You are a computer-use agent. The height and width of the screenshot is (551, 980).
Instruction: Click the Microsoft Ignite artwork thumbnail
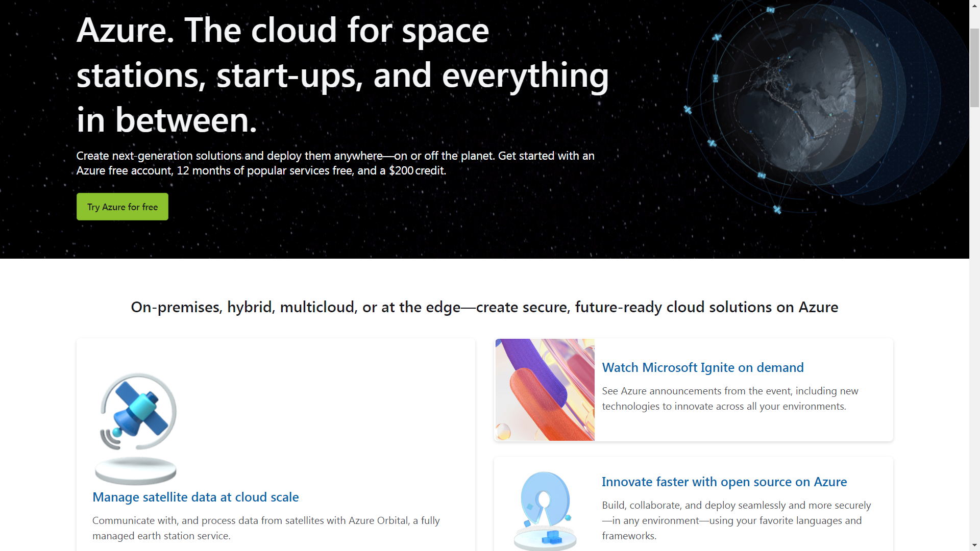tap(544, 389)
